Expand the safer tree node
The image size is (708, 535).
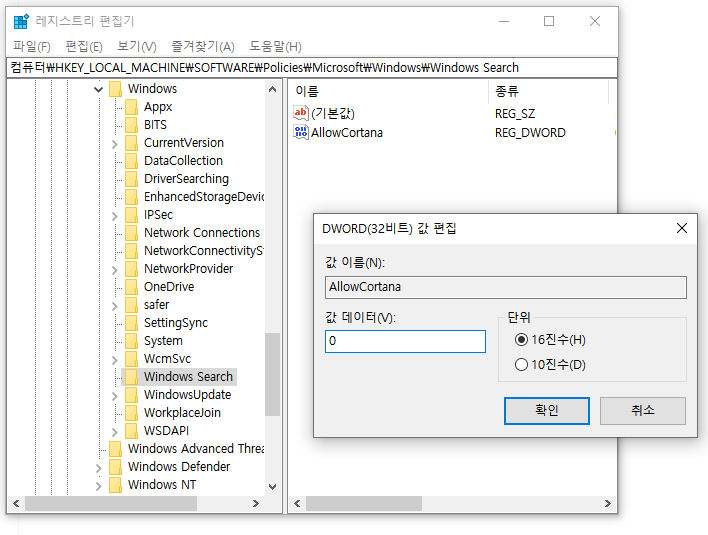pos(115,306)
